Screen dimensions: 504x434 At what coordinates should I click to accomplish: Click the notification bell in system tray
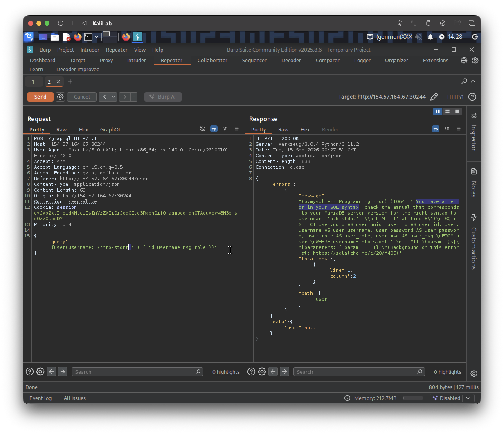(430, 37)
